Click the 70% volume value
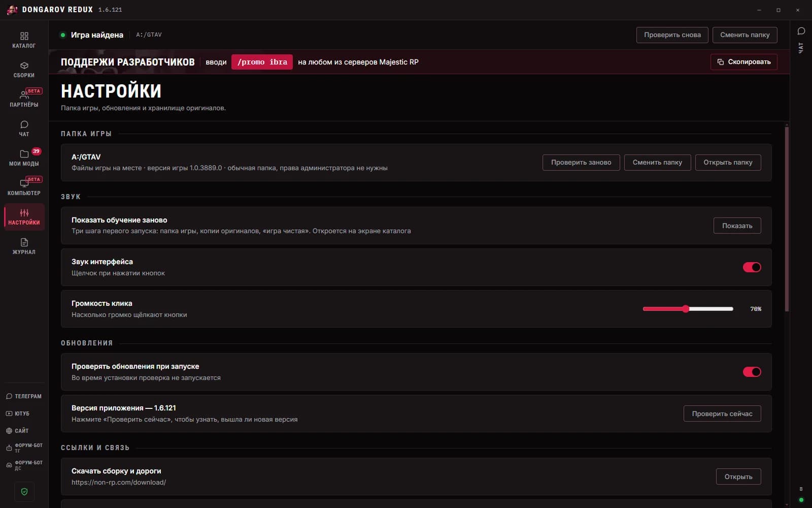Viewport: 812px width, 508px height. (756, 309)
